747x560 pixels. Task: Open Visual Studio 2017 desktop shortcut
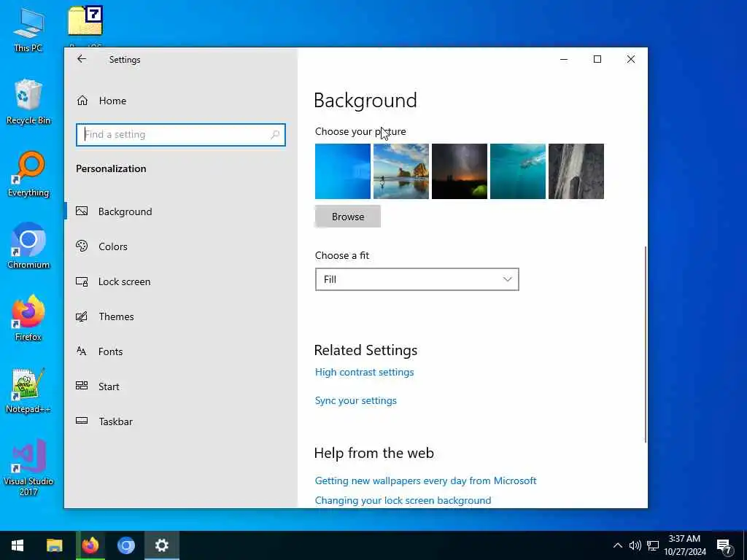[x=28, y=467]
